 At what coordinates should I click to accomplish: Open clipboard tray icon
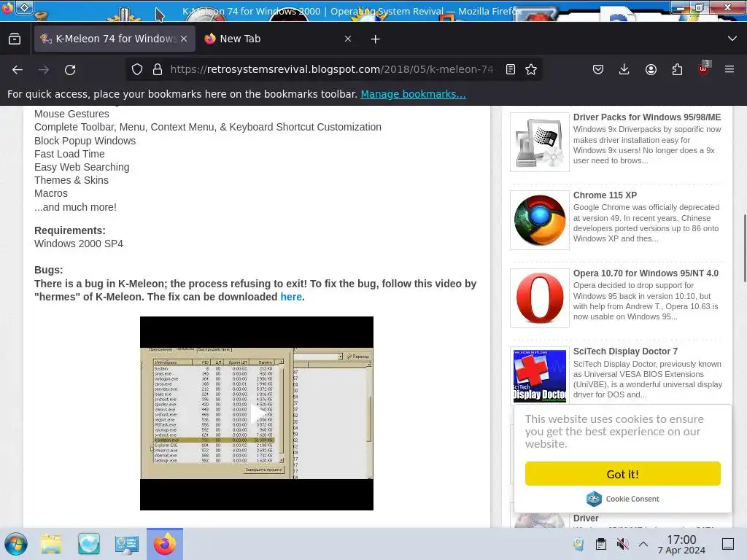coord(601,544)
